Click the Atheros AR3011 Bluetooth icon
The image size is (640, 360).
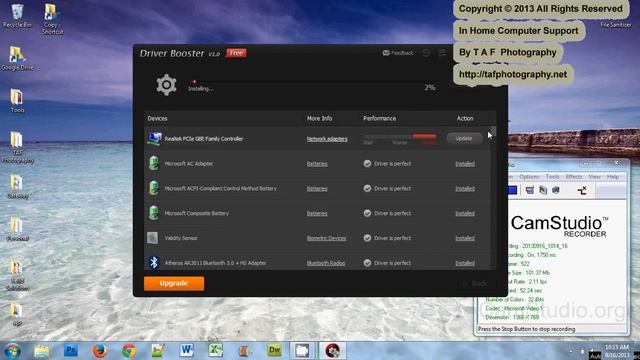coord(153,263)
